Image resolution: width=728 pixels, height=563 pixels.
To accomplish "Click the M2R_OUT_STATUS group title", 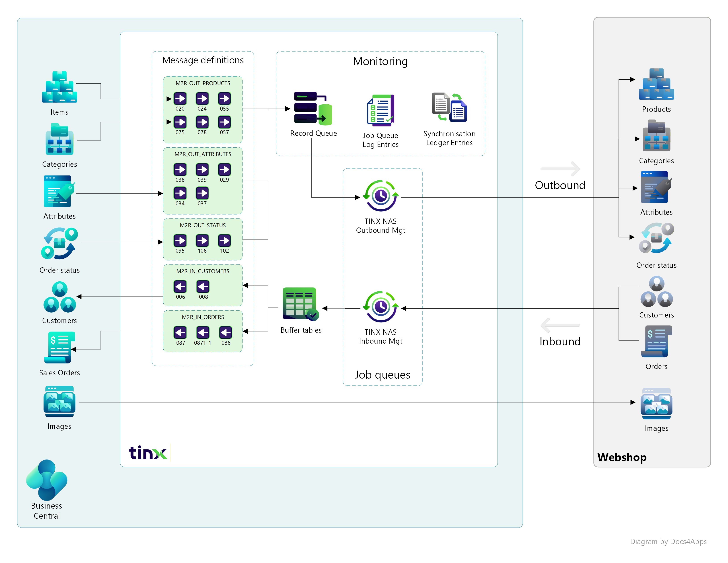I will click(203, 225).
